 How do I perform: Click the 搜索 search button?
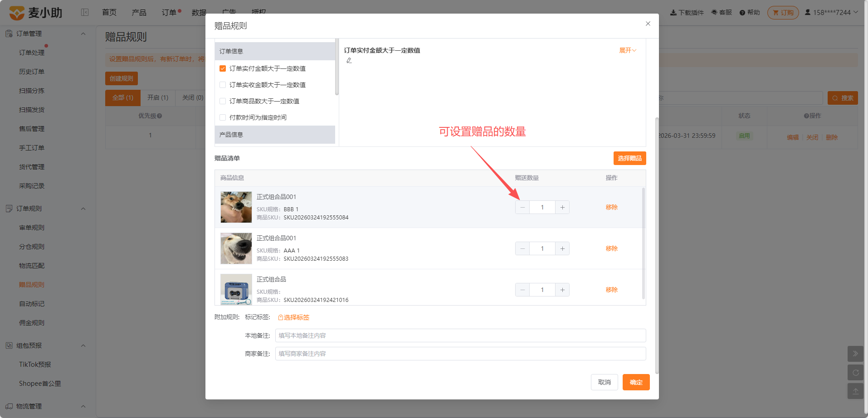(843, 98)
